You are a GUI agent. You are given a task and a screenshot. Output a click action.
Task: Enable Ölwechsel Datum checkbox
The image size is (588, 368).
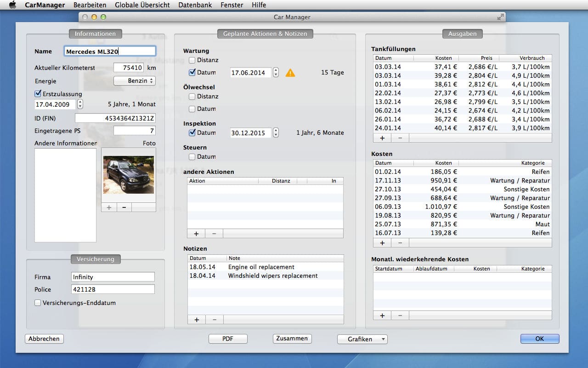point(192,109)
